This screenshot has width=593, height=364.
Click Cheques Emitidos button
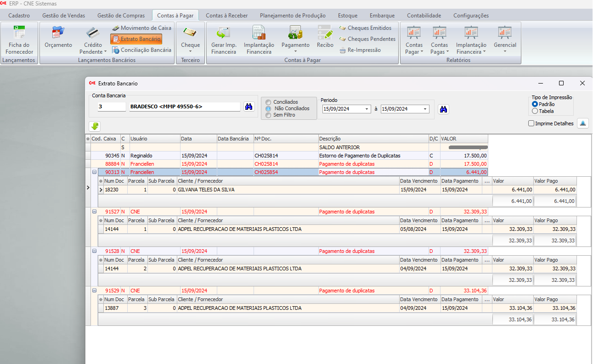[365, 28]
